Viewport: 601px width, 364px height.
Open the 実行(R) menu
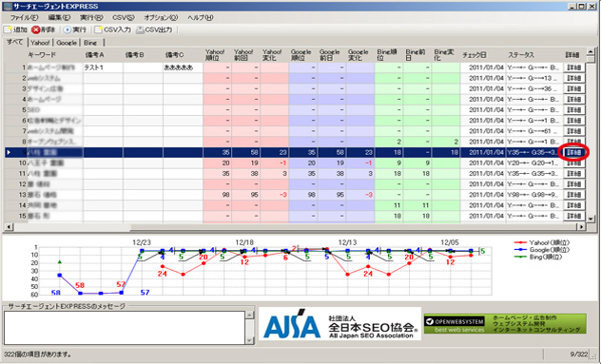click(91, 18)
